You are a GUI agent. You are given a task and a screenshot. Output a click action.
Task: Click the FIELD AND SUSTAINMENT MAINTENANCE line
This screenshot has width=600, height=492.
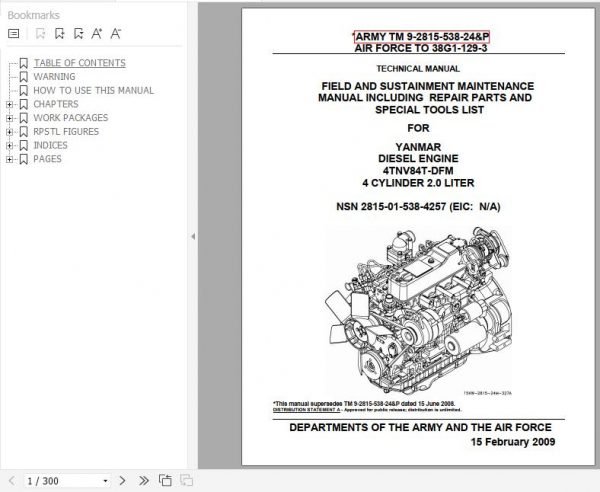[x=427, y=86]
